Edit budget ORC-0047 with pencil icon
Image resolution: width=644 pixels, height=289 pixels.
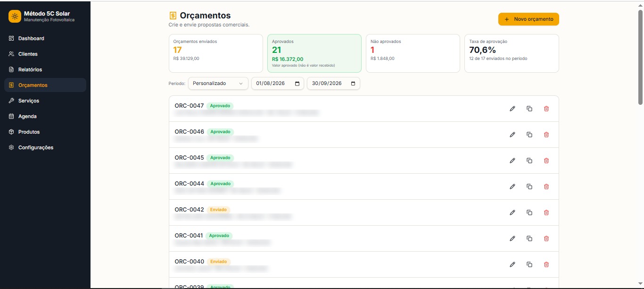[512, 109]
